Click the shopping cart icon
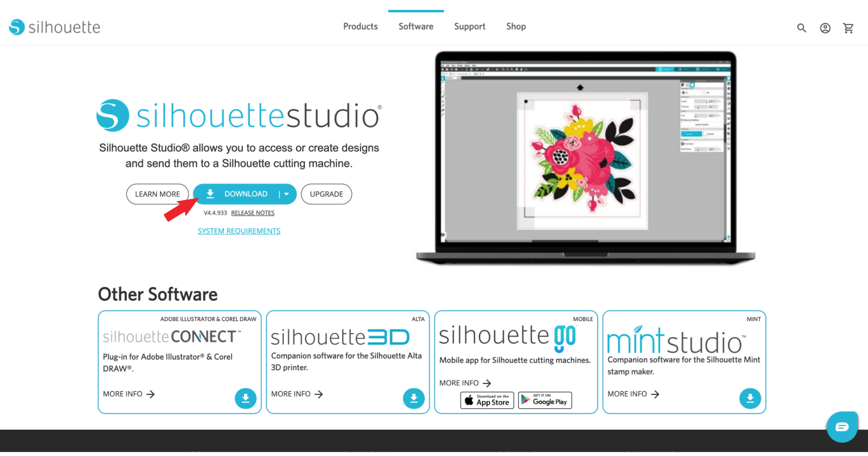Viewport: 868px width, 456px height. pyautogui.click(x=848, y=27)
